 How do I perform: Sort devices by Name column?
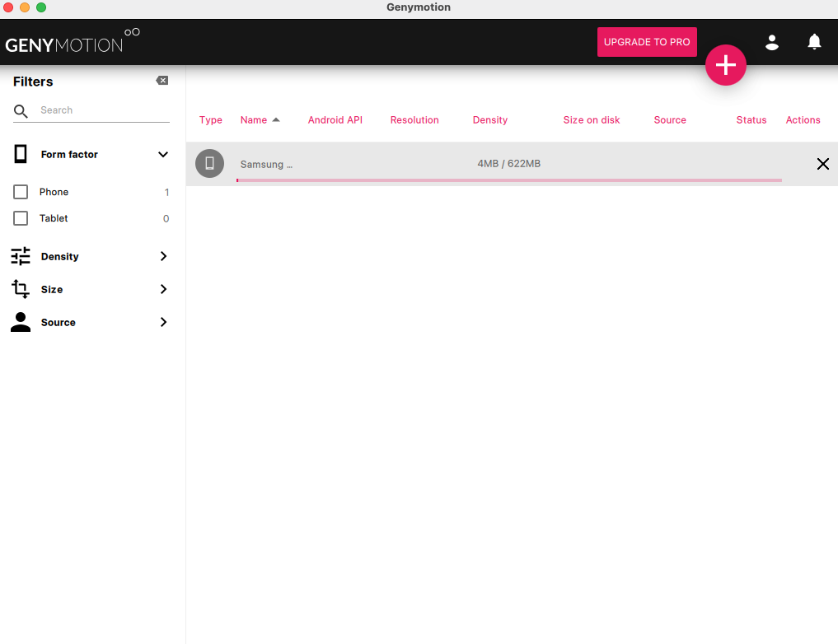[x=254, y=120]
